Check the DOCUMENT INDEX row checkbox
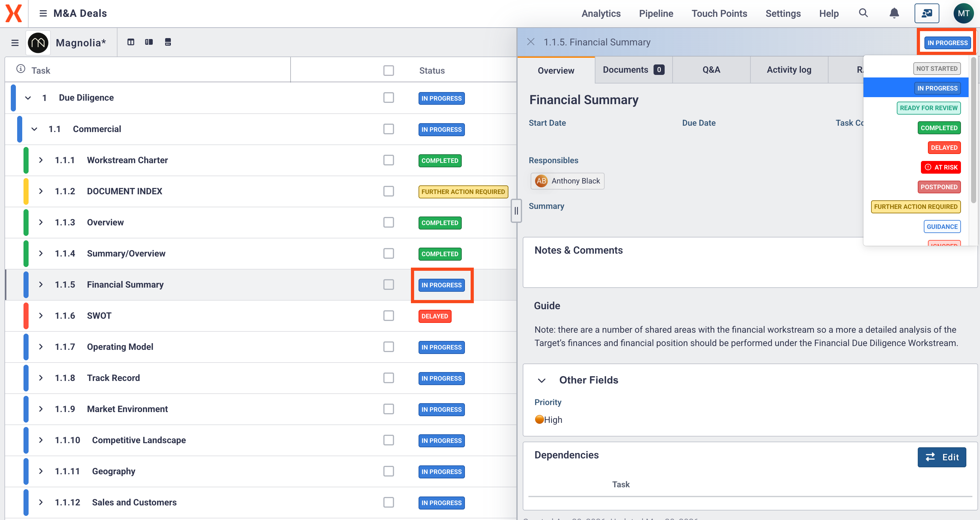 coord(388,191)
